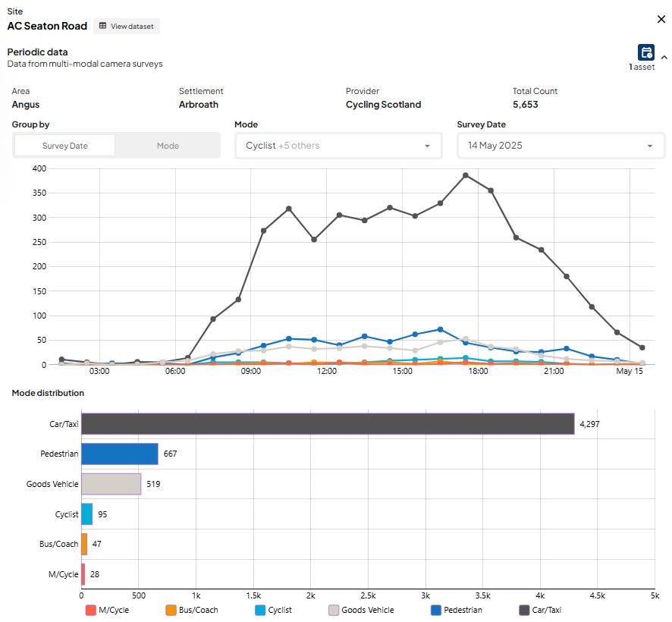The height and width of the screenshot is (622, 672).
Task: Click the Car/Taxi bar in Mode distribution
Action: 328,424
